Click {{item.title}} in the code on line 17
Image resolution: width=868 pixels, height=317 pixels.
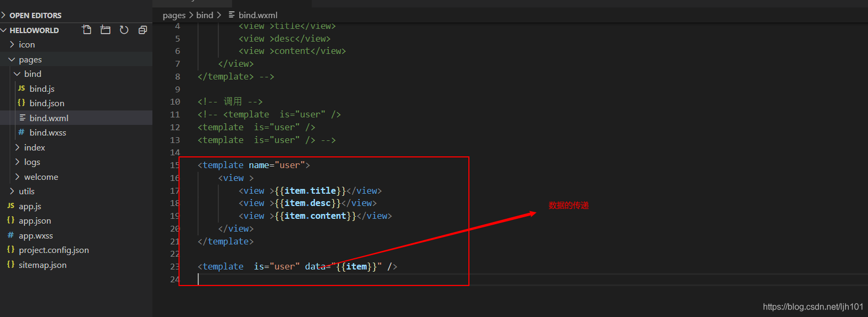click(310, 191)
